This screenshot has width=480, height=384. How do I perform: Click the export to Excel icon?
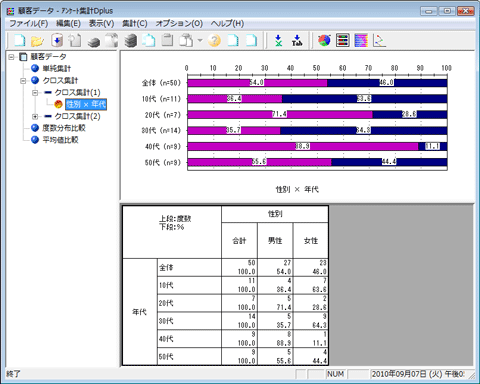tap(278, 41)
